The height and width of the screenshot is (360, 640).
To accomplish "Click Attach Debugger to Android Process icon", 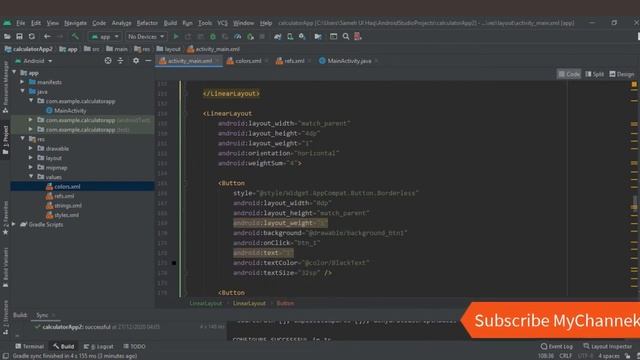I will tap(250, 37).
